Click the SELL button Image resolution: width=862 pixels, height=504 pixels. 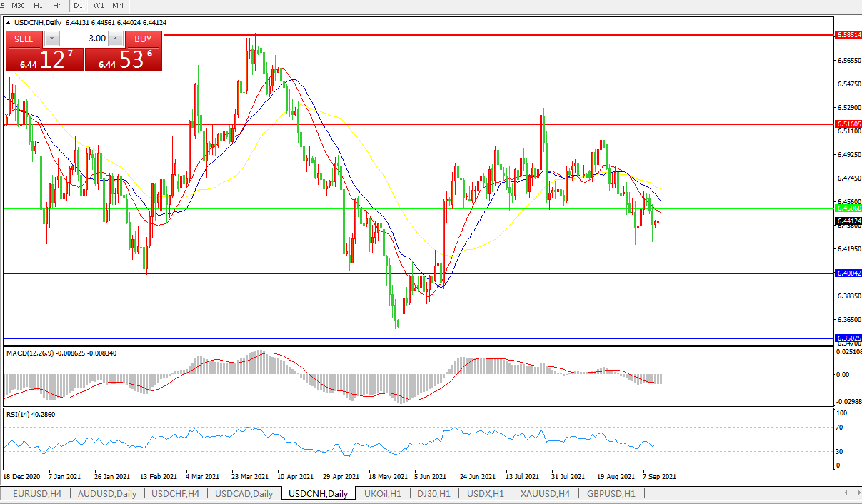pyautogui.click(x=24, y=39)
